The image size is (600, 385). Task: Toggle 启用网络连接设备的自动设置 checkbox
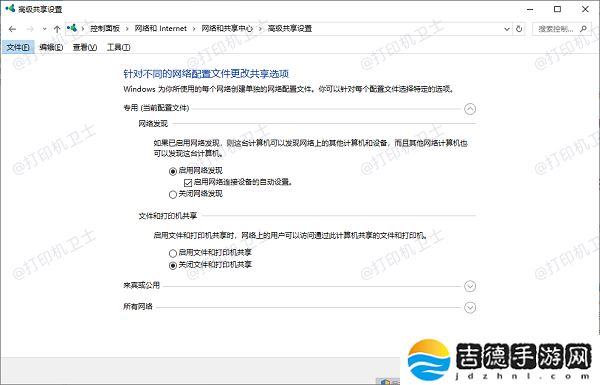tap(188, 183)
